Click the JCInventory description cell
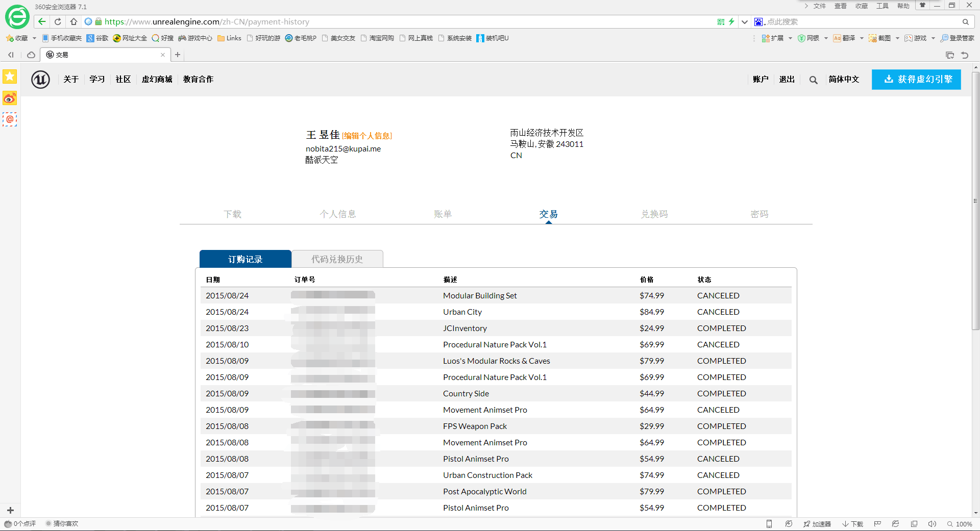This screenshot has width=980, height=531. coord(465,328)
